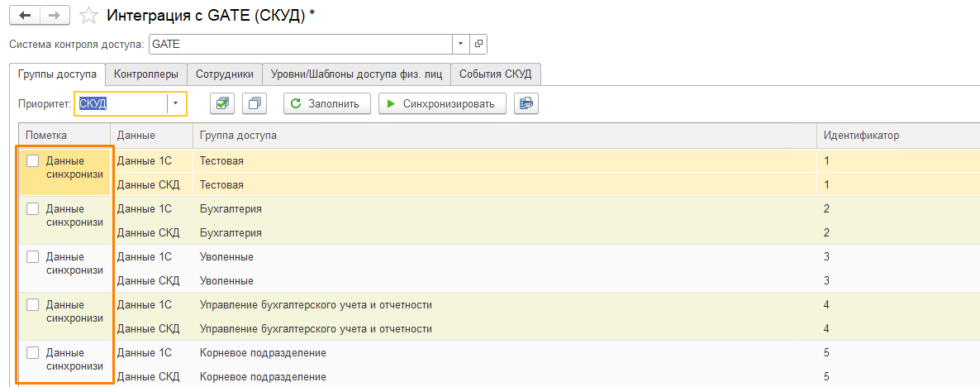Image resolution: width=980 pixels, height=387 pixels.
Task: Click the back navigation arrow
Action: coord(24,16)
